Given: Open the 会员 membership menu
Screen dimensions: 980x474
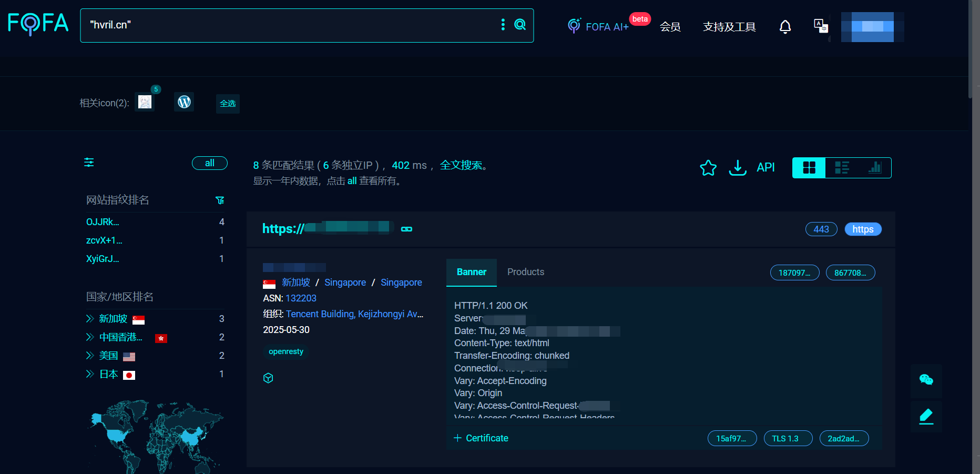Looking at the screenshot, I should (x=670, y=27).
